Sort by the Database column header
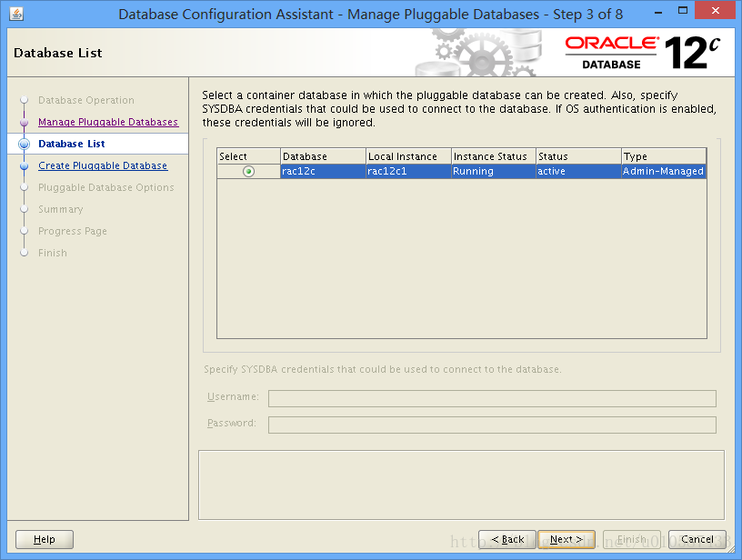Image resolution: width=742 pixels, height=560 pixels. pyautogui.click(x=323, y=156)
